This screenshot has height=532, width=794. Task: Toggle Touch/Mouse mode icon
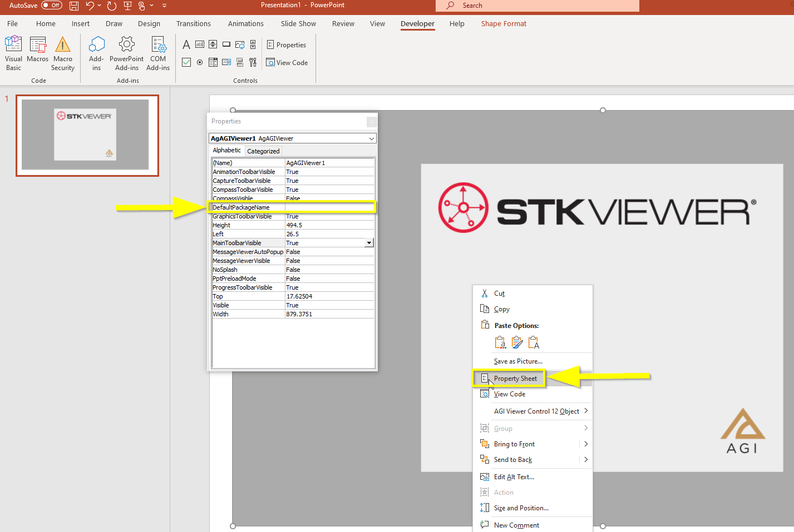142,6
